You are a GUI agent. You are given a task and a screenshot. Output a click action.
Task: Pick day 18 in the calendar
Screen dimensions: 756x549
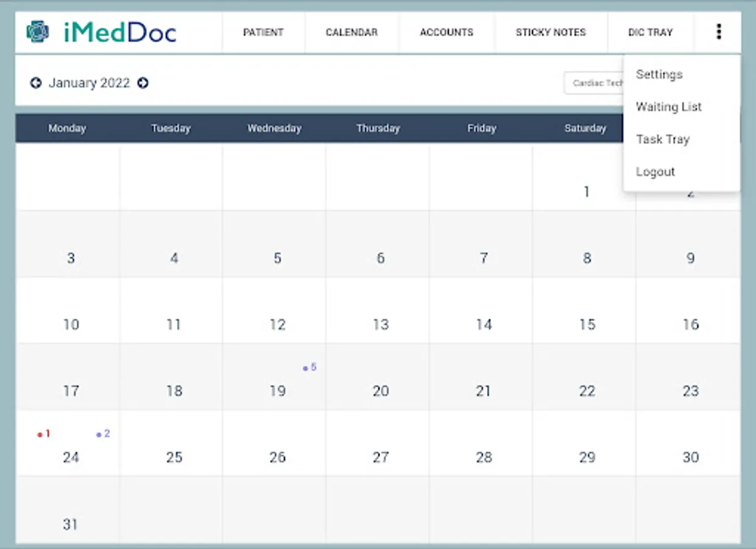pos(171,377)
